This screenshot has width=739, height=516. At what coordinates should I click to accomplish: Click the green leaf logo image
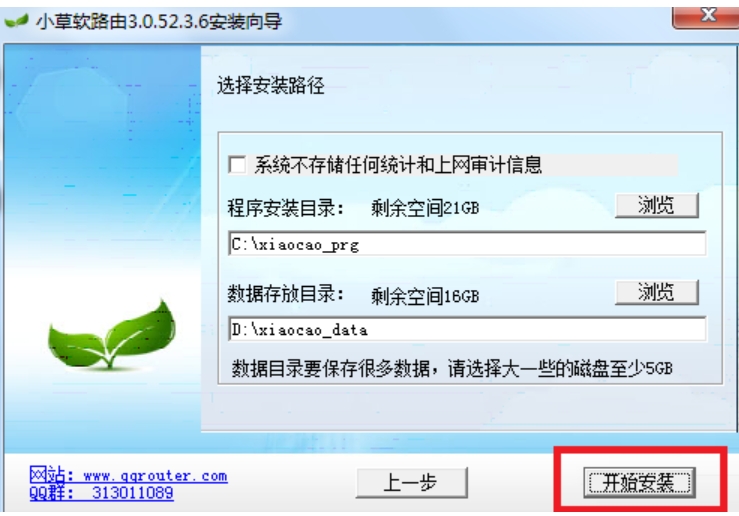(112, 335)
